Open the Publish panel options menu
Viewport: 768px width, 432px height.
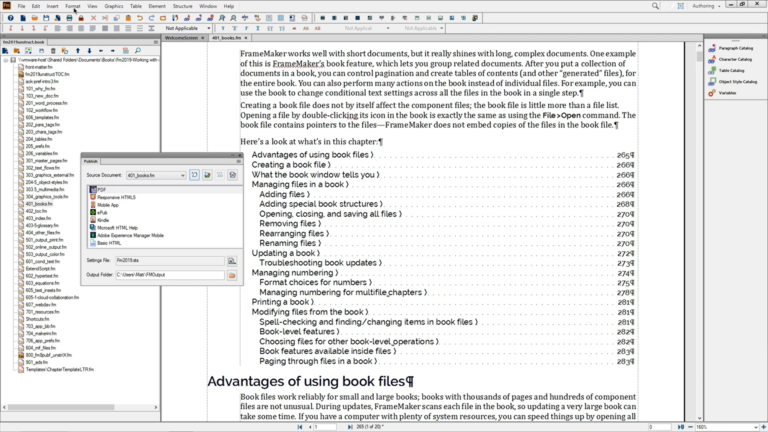coord(239,161)
